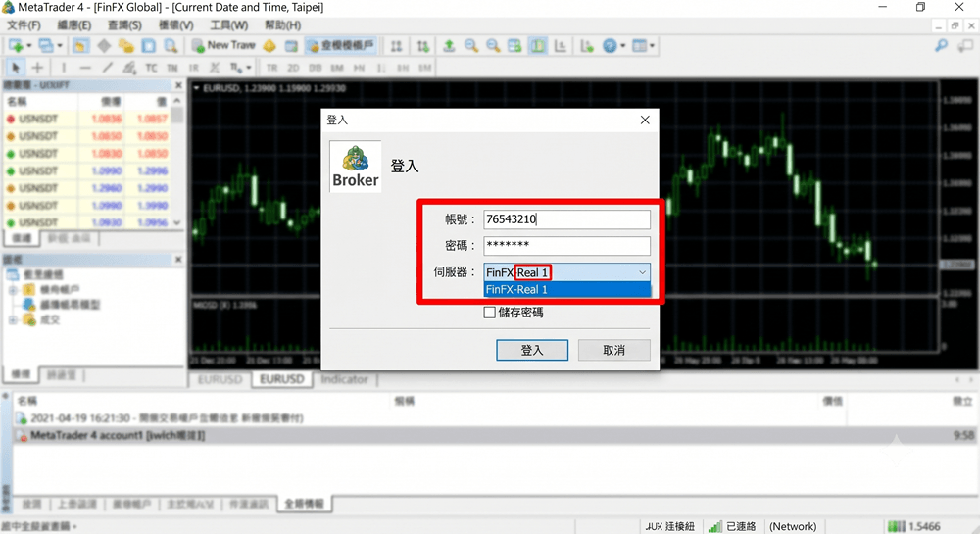Click the 密碼 password field
Viewport: 980px width, 534px height.
[x=566, y=246]
